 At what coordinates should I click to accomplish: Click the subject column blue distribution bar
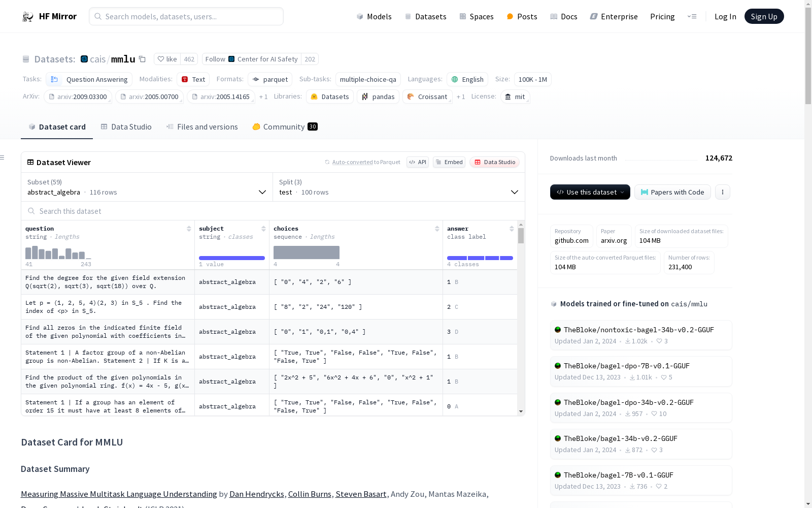[232, 258]
